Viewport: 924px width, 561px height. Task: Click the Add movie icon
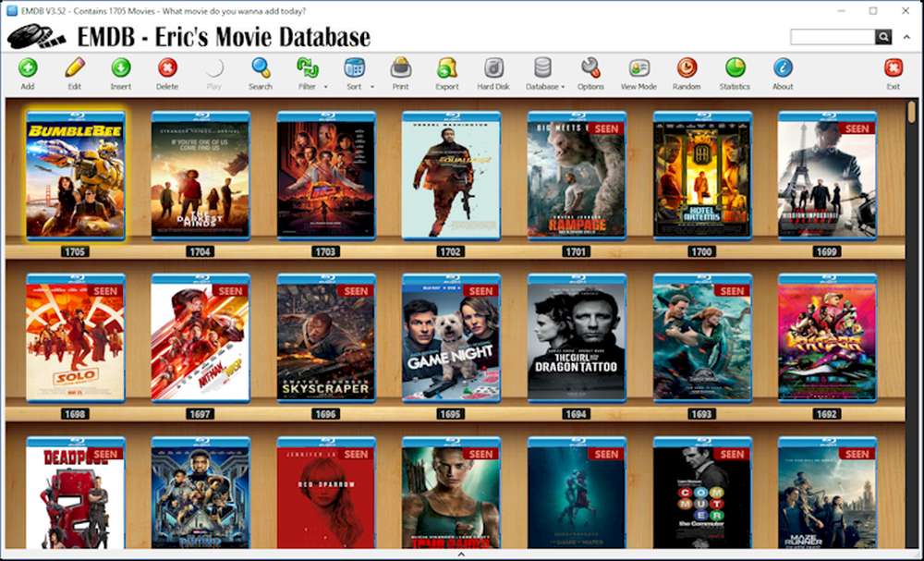tap(28, 67)
